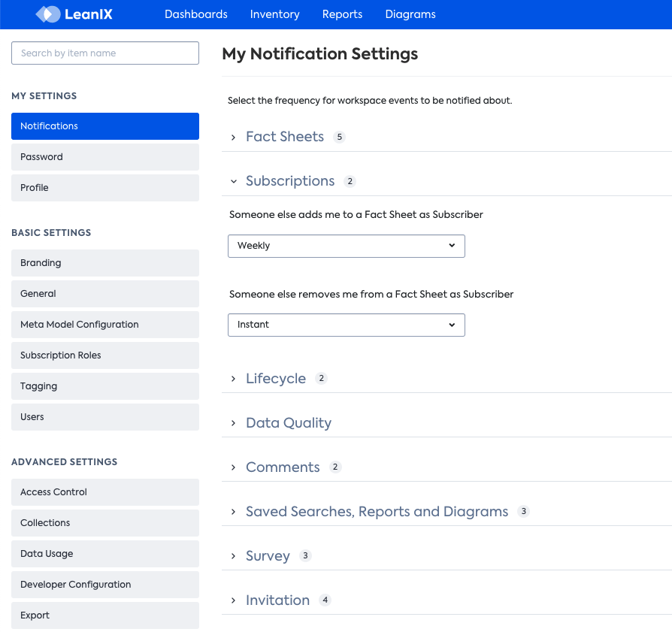The image size is (672, 632).
Task: Click the Invitation count badge 4
Action: click(325, 600)
